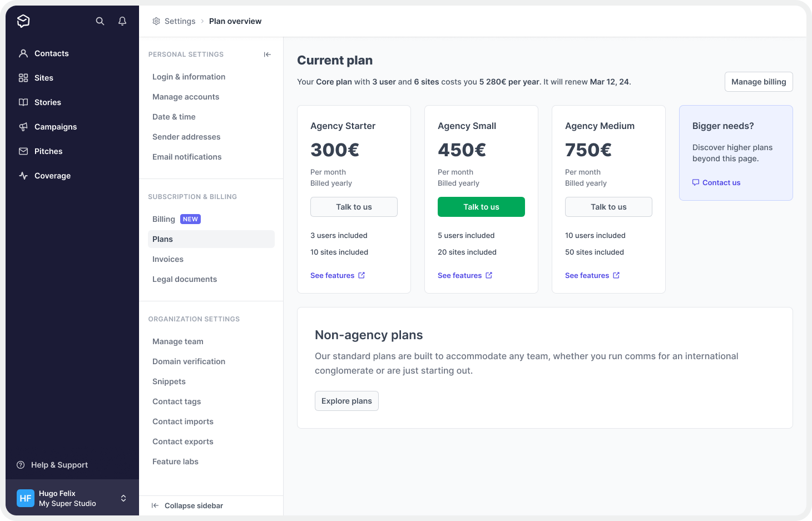Open Help & Support

60,465
